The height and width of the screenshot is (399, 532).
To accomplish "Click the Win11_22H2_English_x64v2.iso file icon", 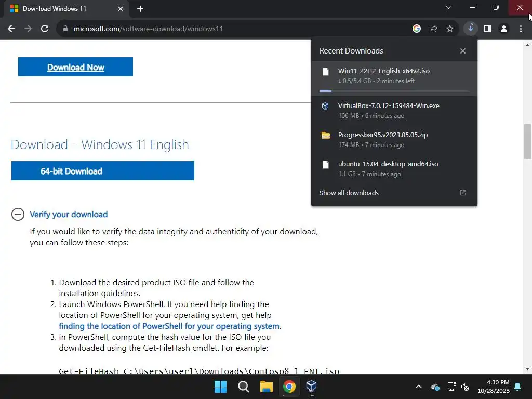I will point(326,72).
